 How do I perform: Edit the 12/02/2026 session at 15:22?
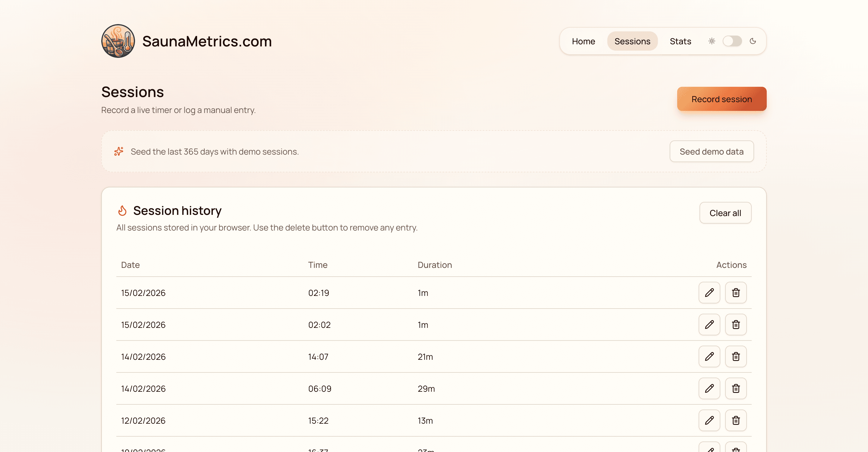[x=709, y=420]
